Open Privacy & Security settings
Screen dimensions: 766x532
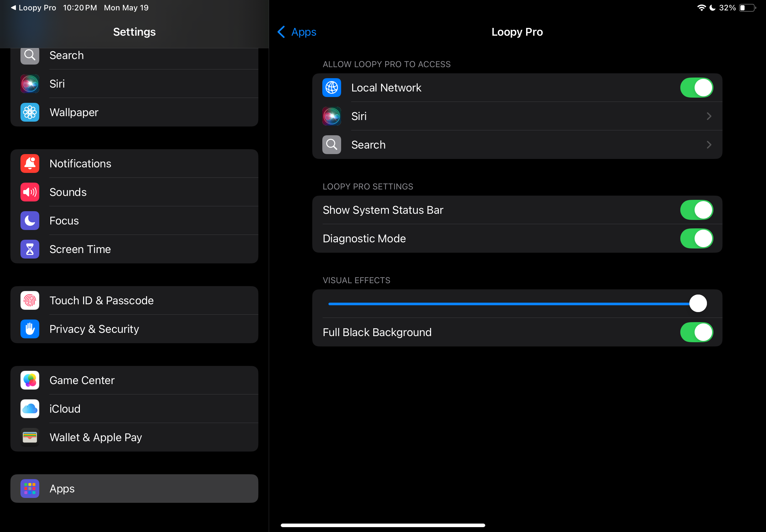[x=134, y=329]
